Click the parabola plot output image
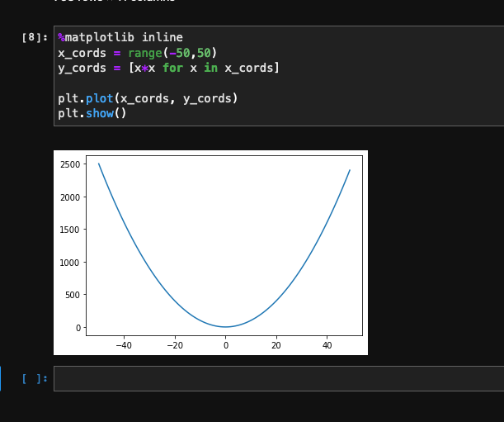The image size is (504, 422). coord(210,253)
